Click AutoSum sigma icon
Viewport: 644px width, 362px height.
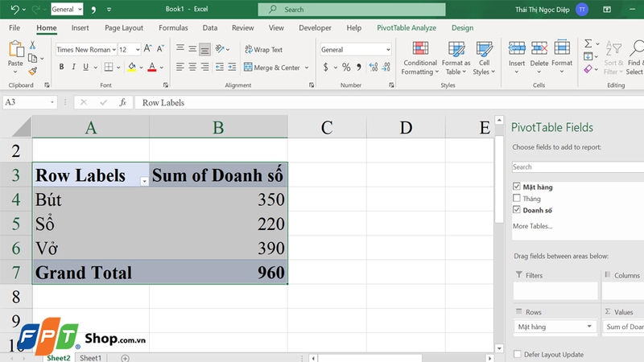click(588, 43)
